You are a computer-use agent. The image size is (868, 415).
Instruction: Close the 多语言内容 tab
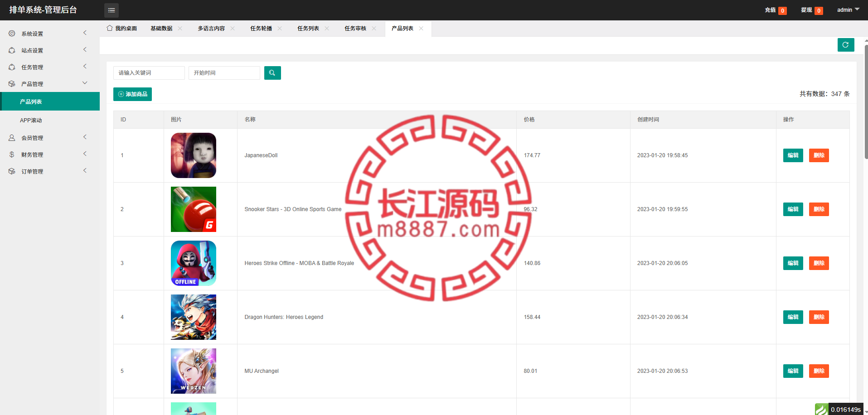click(233, 28)
